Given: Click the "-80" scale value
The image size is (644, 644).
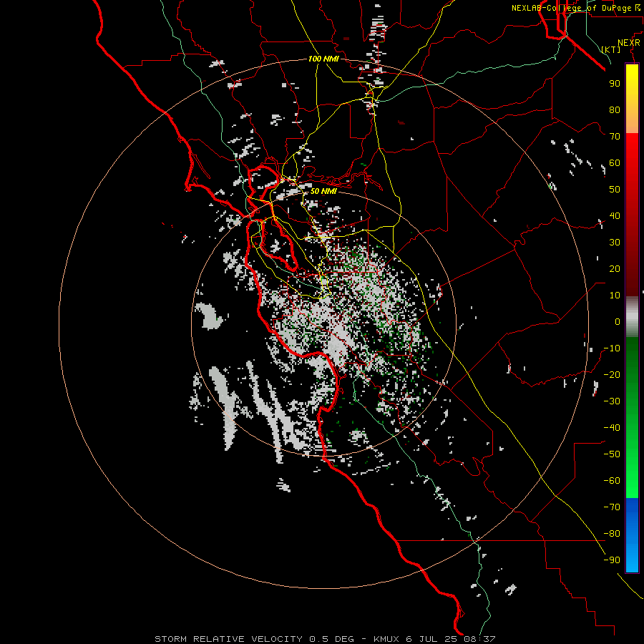Looking at the screenshot, I should pyautogui.click(x=612, y=534).
